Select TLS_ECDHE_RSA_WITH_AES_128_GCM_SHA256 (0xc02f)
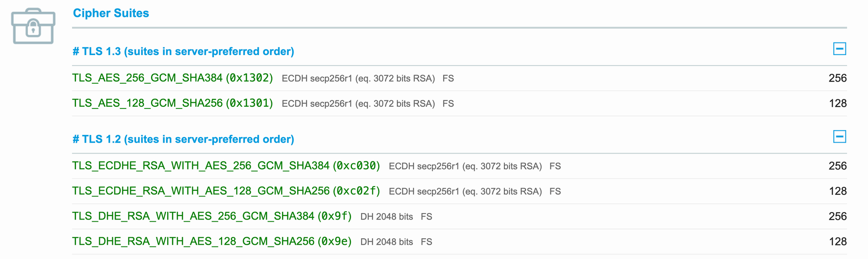Screen dimensions: 868x259 click(x=226, y=191)
